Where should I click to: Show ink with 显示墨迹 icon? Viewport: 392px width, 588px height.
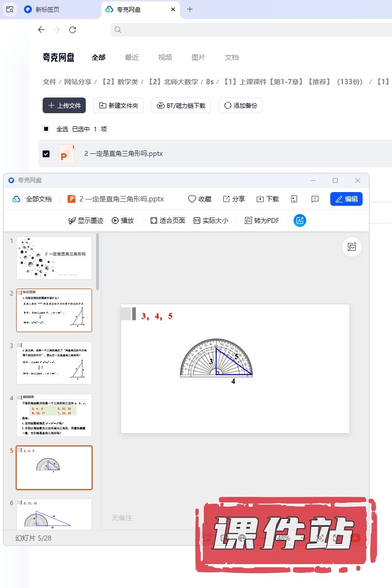[x=72, y=220]
